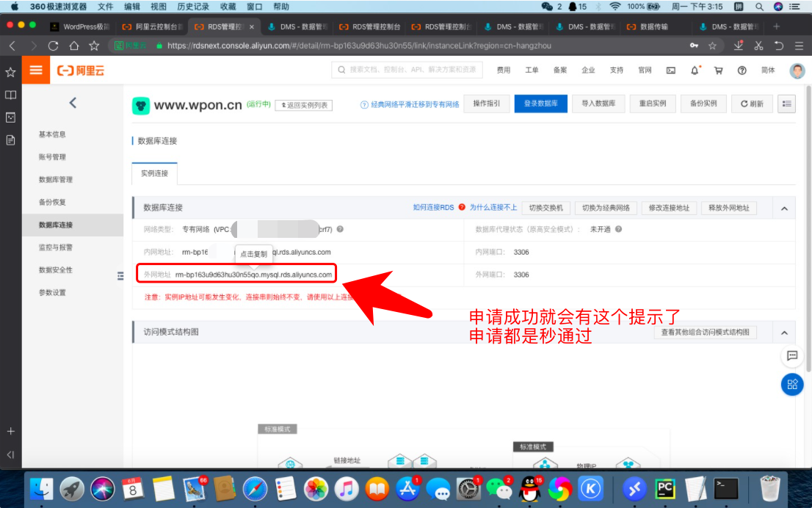Open the browser sidebar favorites star

pos(10,72)
